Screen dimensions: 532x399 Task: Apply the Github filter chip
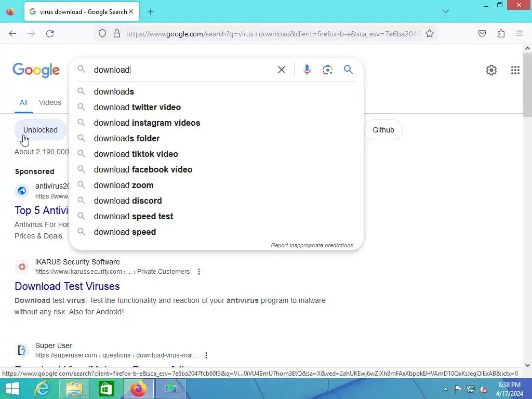[x=383, y=130]
